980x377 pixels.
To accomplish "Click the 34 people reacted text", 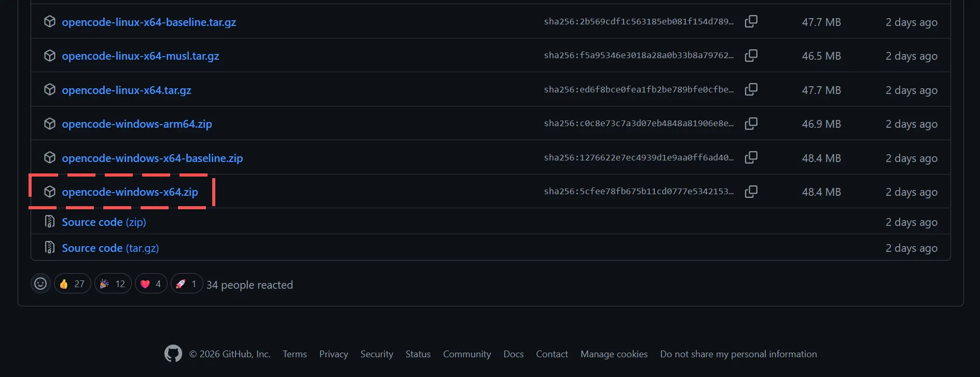I will (250, 285).
